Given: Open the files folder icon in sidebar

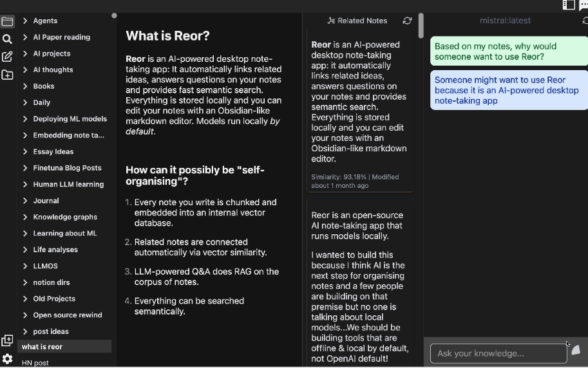Looking at the screenshot, I should (x=7, y=21).
